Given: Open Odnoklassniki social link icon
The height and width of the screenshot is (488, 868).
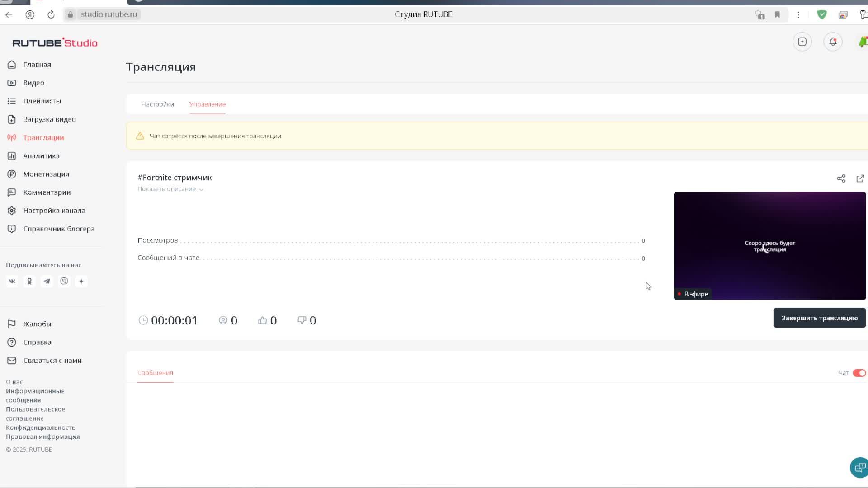Looking at the screenshot, I should (x=29, y=282).
